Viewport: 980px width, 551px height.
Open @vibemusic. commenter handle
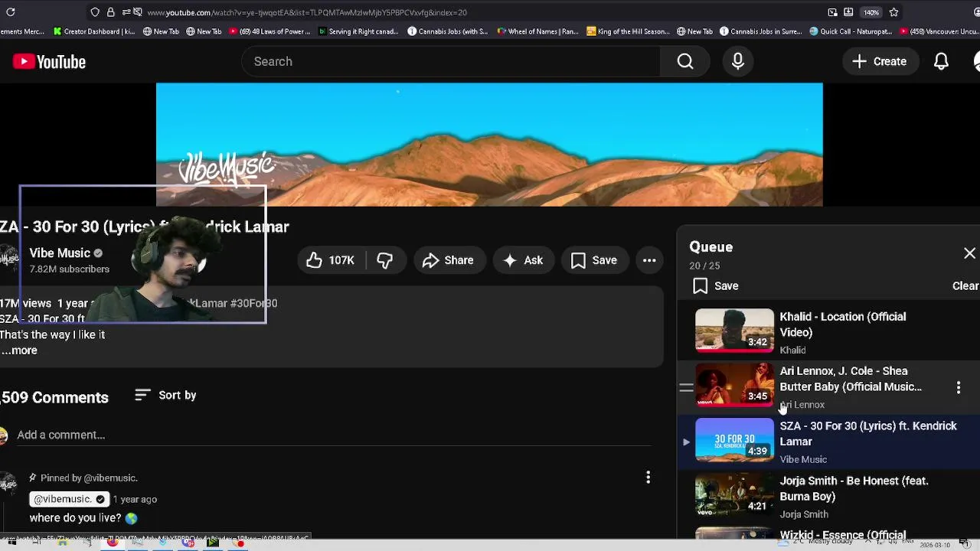click(69, 499)
